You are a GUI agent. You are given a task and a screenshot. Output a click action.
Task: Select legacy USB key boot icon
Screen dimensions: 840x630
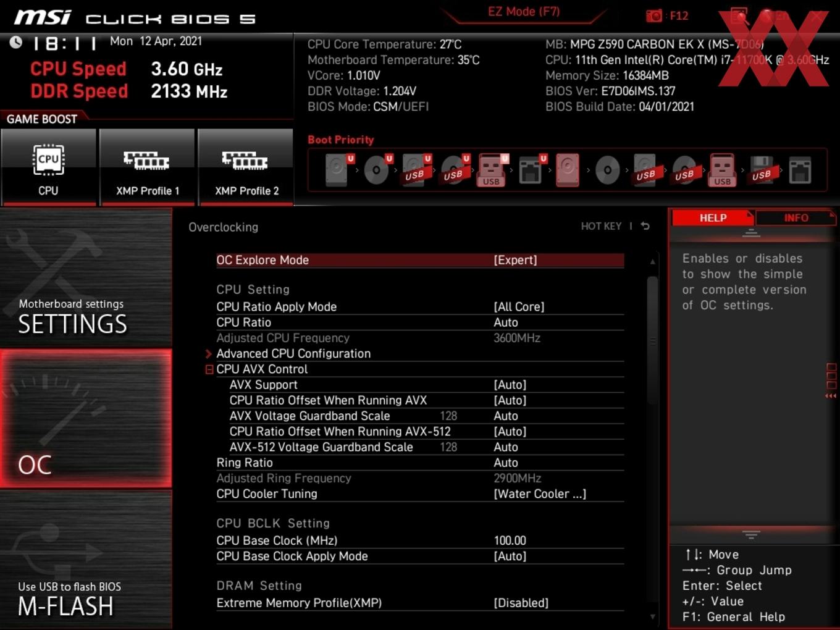pyautogui.click(x=723, y=170)
